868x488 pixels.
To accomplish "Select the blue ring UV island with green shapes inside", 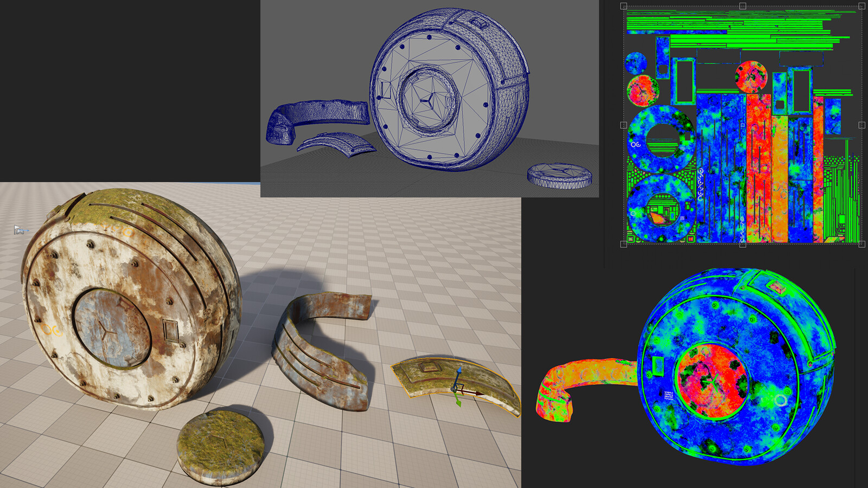I will (x=661, y=208).
